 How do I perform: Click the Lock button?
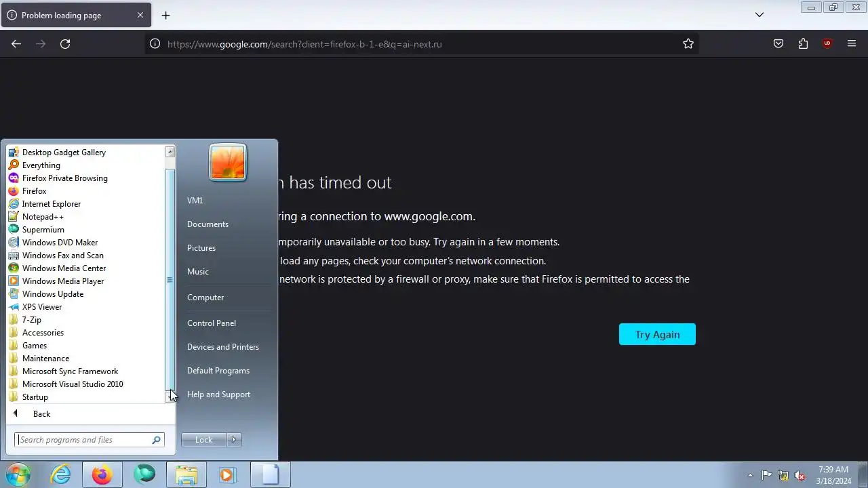203,440
